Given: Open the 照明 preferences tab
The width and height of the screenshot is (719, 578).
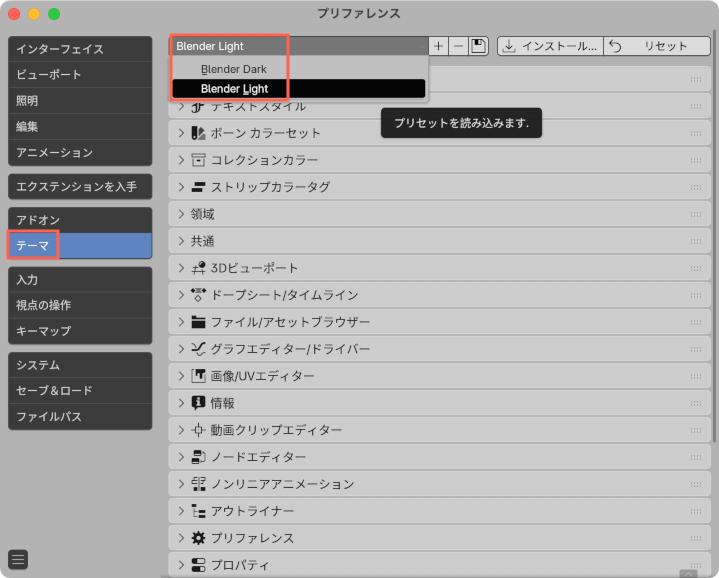Looking at the screenshot, I should tap(80, 100).
